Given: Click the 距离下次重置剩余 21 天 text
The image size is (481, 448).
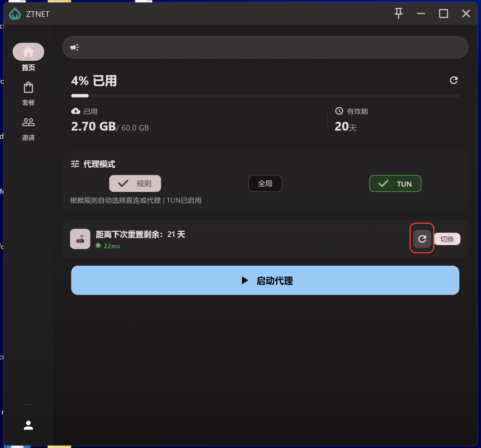Looking at the screenshot, I should click(140, 234).
